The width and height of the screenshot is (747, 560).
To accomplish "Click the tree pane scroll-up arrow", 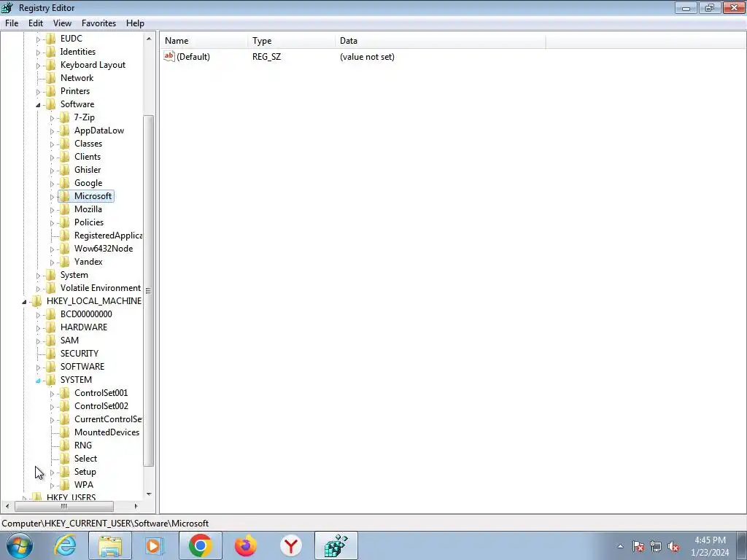I will (149, 39).
